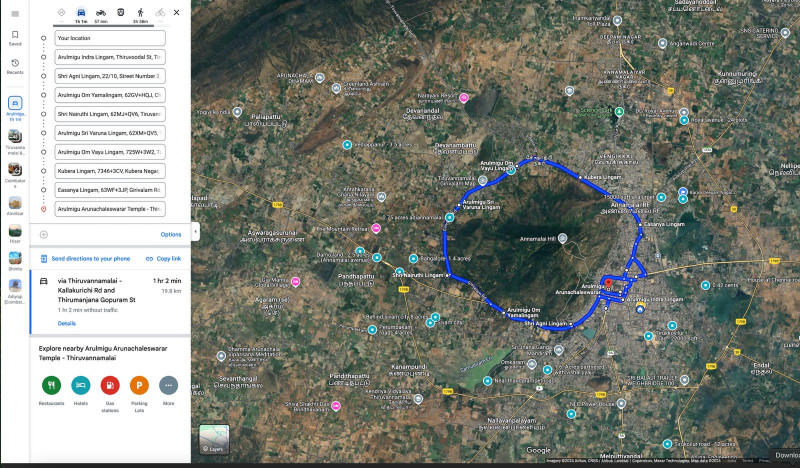Click the home marker near Indra Lingam
Screen dimensions: 800x468
tap(640, 309)
